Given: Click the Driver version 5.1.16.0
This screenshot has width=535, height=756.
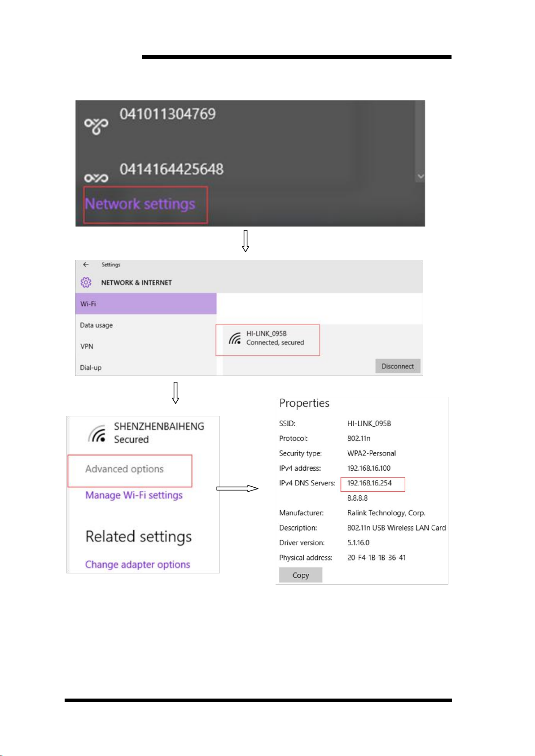Looking at the screenshot, I should [358, 542].
